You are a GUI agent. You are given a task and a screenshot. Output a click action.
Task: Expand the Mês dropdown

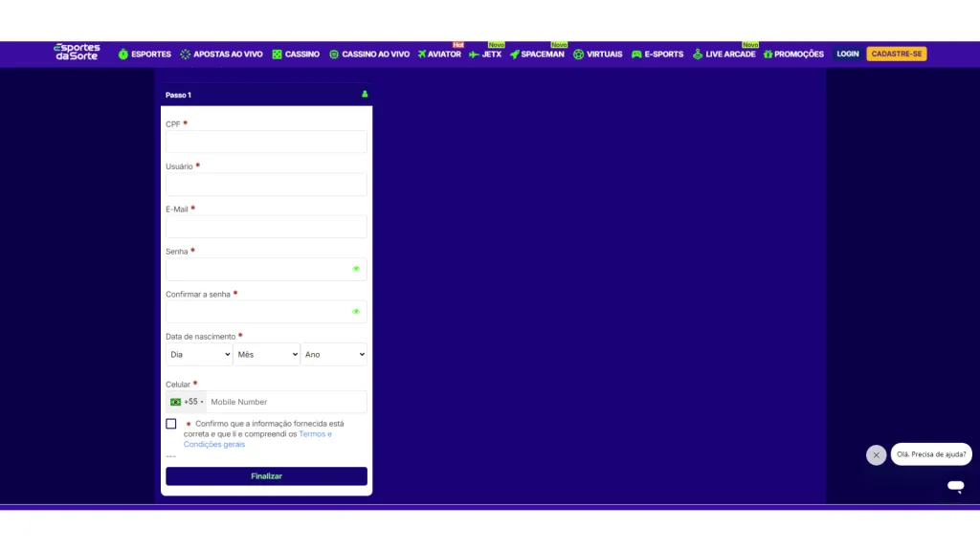click(x=267, y=355)
